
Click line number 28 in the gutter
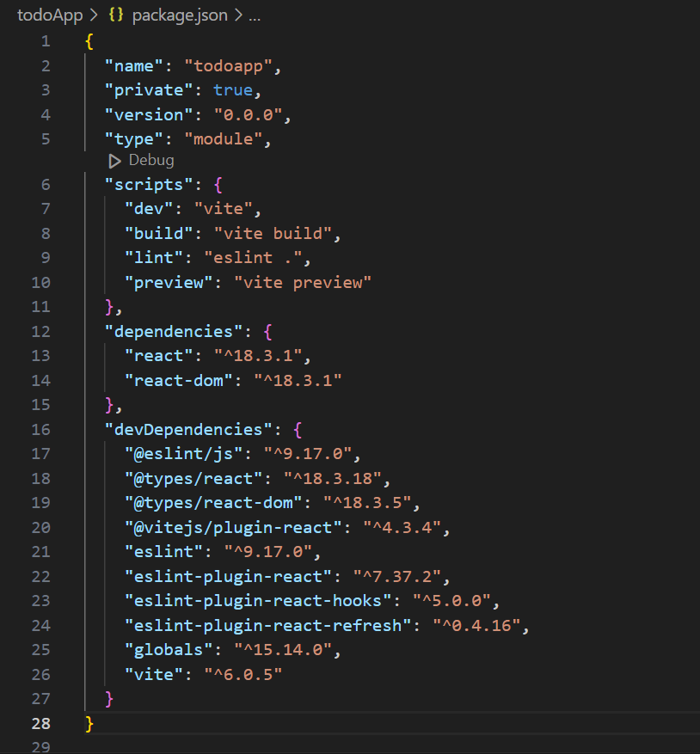coord(41,724)
